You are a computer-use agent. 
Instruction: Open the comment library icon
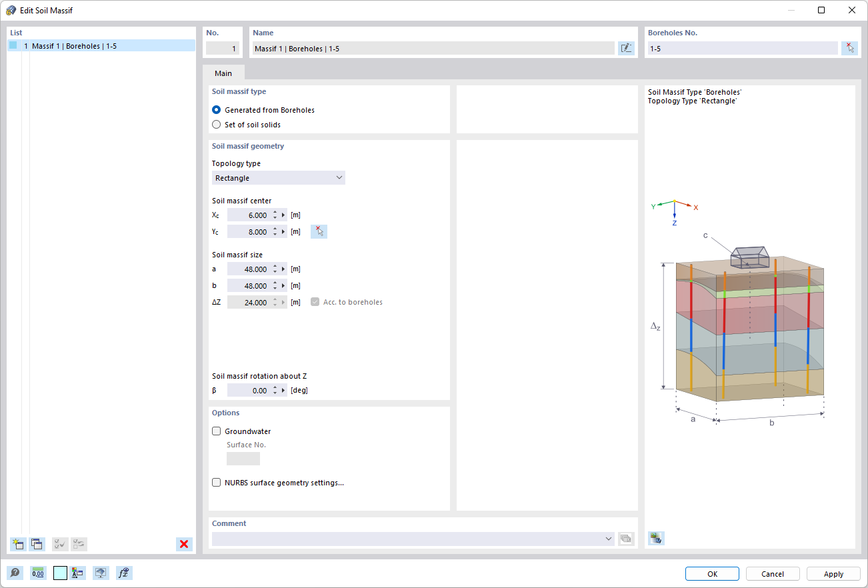[625, 539]
